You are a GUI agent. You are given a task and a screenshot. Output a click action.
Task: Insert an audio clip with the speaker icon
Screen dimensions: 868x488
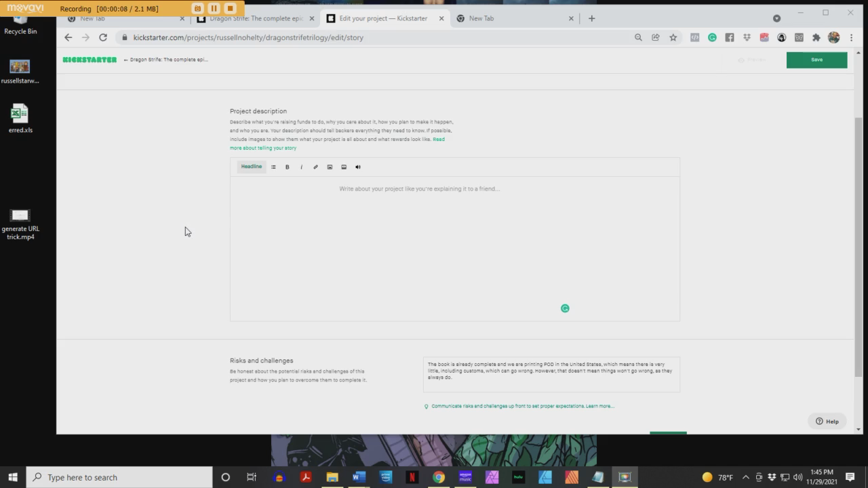(x=358, y=167)
